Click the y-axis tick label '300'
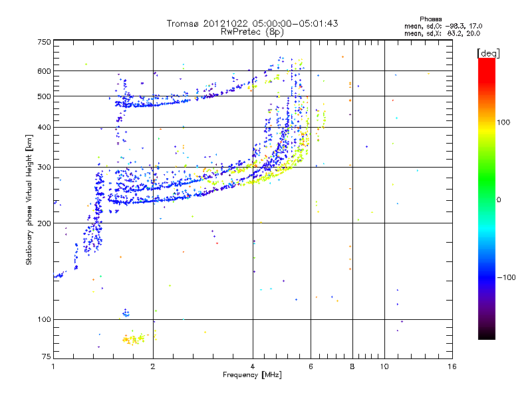Image resolution: width=532 pixels, height=399 pixels. (44, 167)
